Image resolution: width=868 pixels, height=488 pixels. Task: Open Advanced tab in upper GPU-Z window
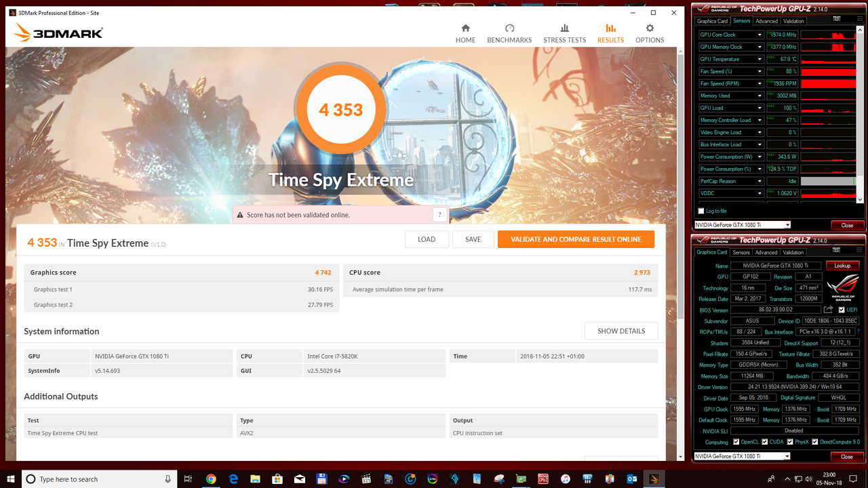coord(766,21)
